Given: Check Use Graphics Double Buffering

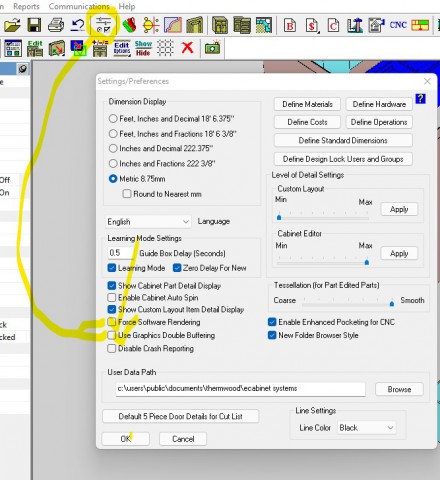Looking at the screenshot, I should (112, 335).
